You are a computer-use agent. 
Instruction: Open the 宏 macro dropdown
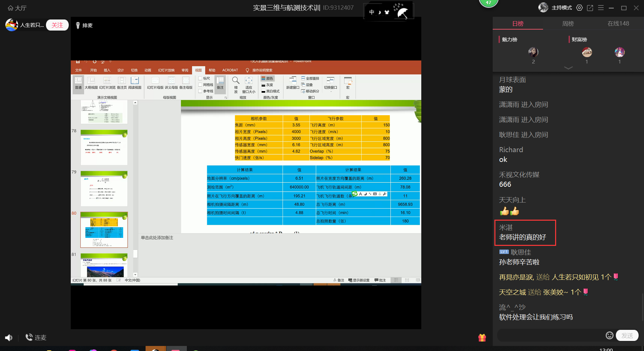pos(348,83)
